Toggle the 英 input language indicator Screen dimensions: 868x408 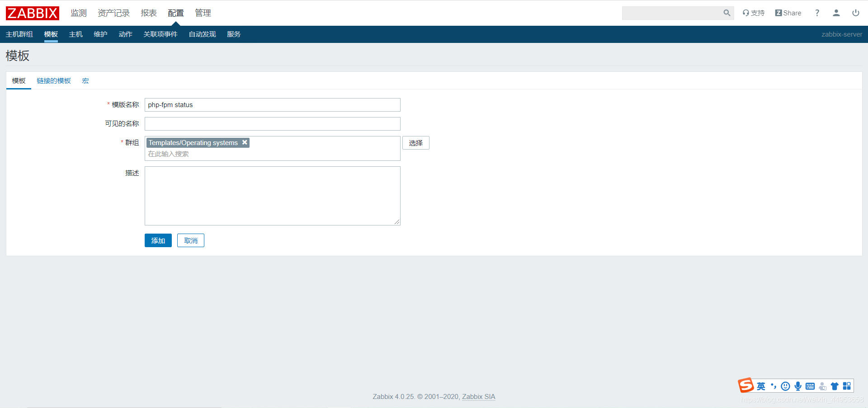[761, 386]
